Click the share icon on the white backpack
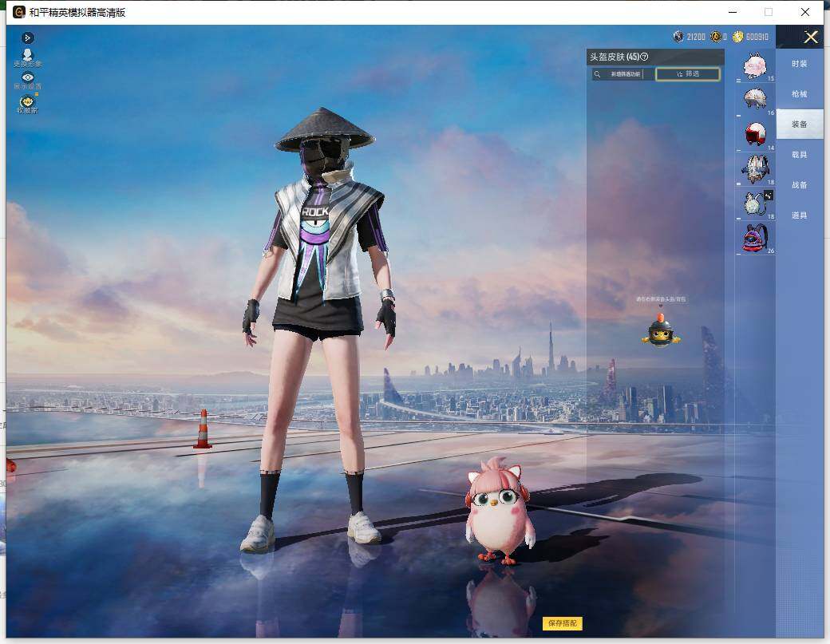 click(x=768, y=196)
